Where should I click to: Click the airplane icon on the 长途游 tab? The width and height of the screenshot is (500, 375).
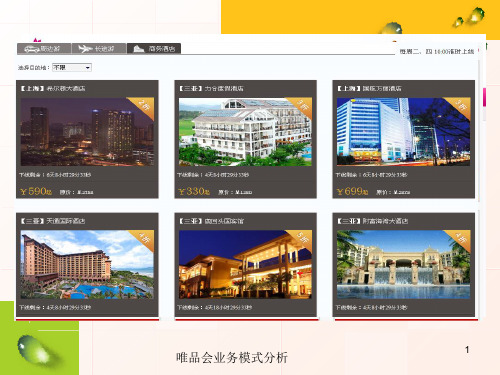pos(85,49)
